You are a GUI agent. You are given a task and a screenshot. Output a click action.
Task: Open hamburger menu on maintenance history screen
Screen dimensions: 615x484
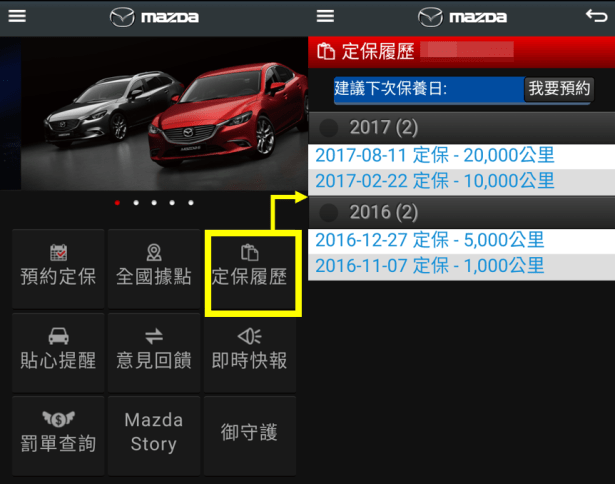coord(325,17)
